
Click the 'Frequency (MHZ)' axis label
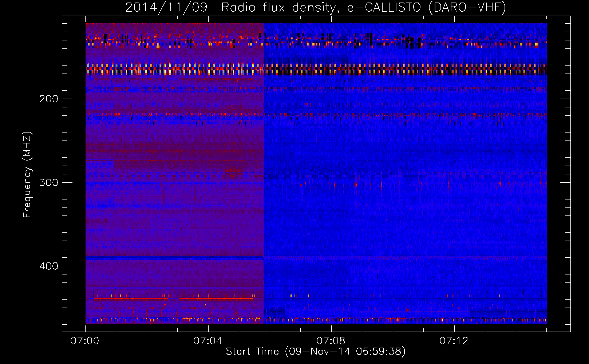pos(27,175)
